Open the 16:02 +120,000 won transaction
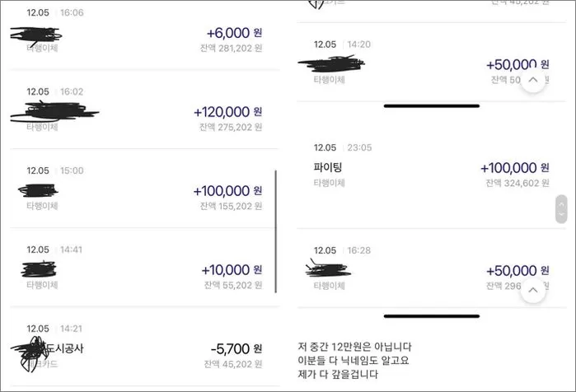The height and width of the screenshot is (392, 576). [x=144, y=110]
